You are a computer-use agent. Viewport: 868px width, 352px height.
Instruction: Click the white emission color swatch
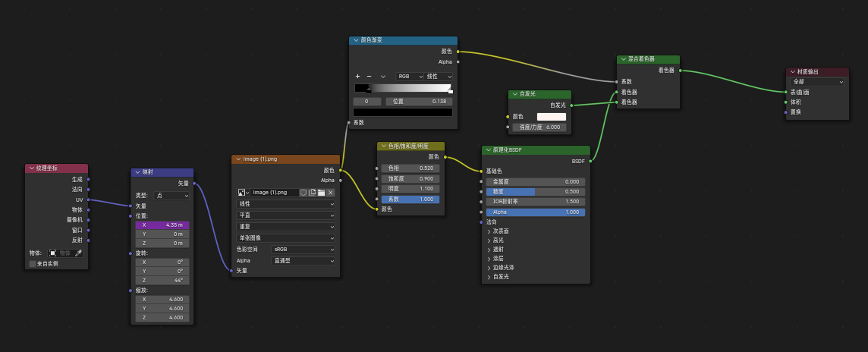[x=552, y=117]
